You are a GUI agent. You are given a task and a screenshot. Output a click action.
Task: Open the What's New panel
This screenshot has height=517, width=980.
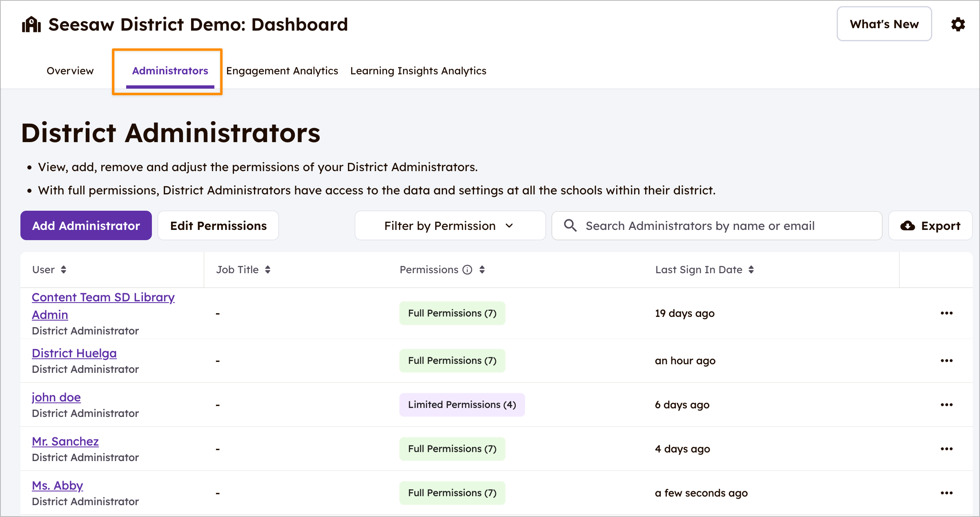(884, 24)
